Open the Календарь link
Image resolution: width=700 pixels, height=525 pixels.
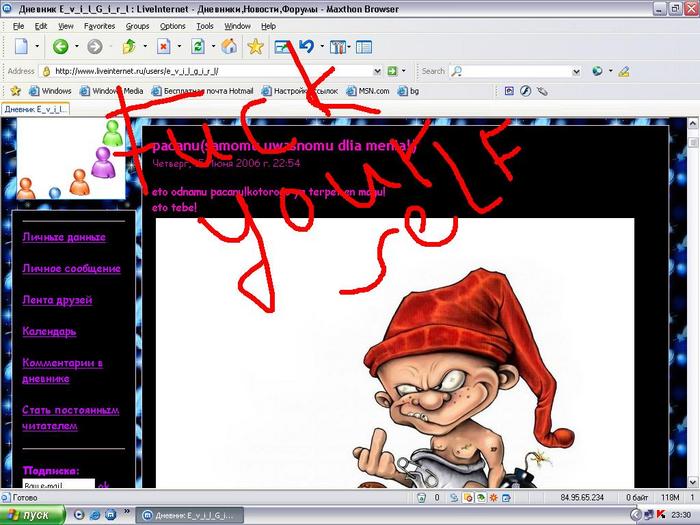pyautogui.click(x=49, y=331)
